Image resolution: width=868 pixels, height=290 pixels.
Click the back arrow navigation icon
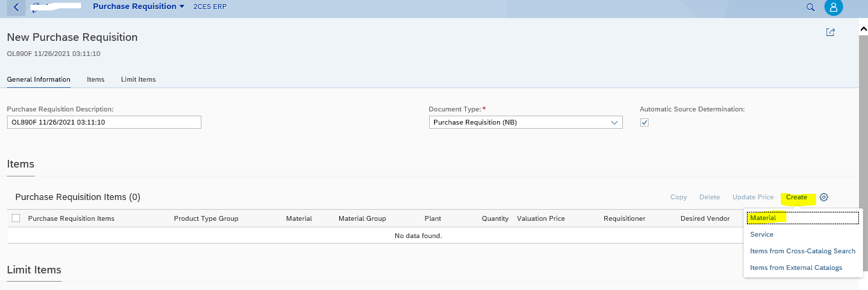pyautogui.click(x=17, y=7)
